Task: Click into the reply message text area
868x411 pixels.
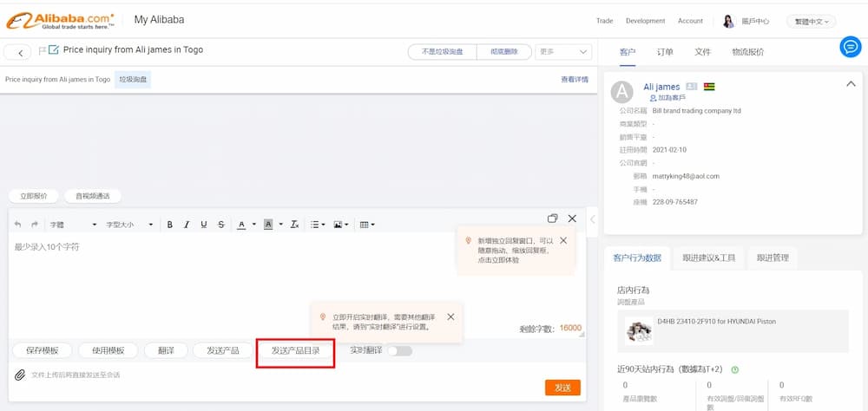Action: pos(297,285)
